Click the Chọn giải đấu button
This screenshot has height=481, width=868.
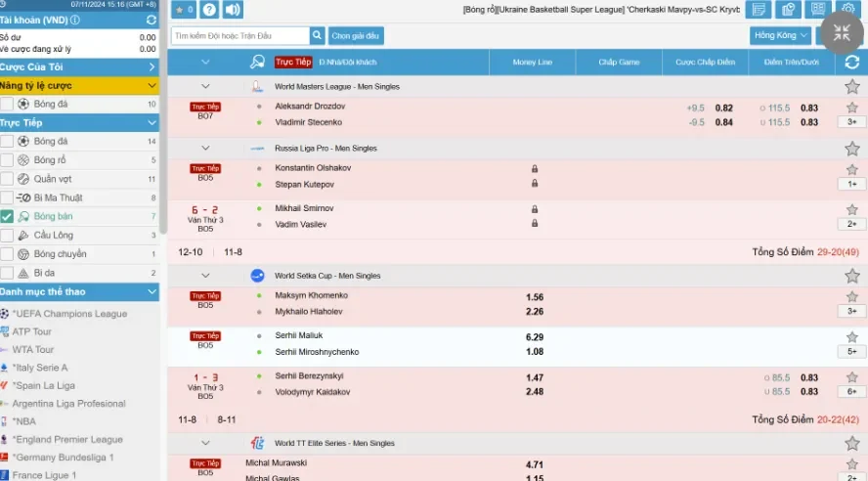[x=356, y=35]
